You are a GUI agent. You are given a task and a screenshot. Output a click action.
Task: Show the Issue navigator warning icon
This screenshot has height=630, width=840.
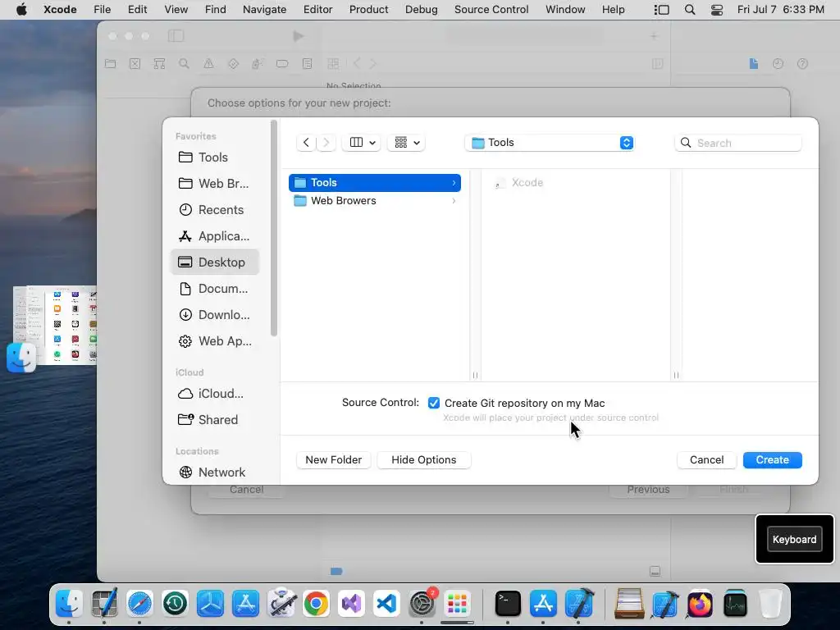click(x=208, y=64)
